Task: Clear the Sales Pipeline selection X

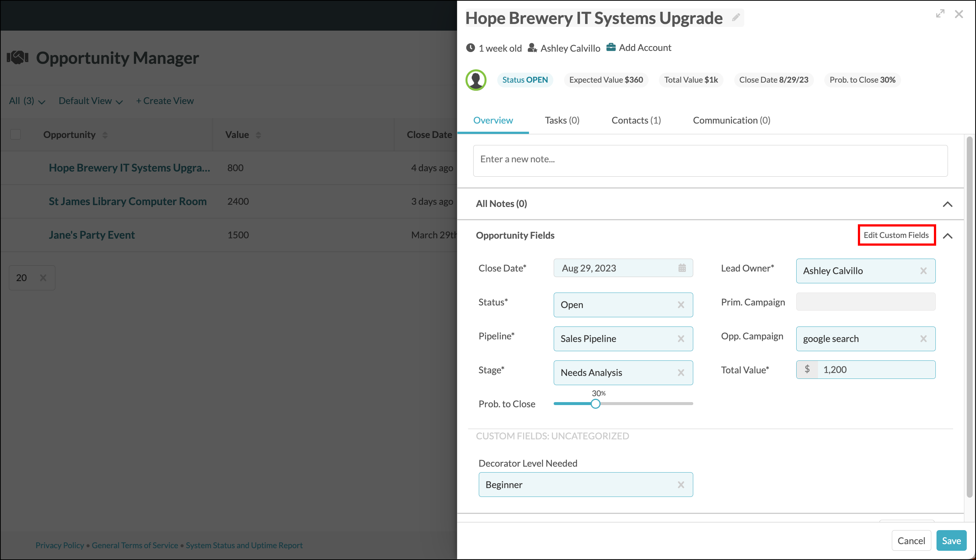Action: 681,339
